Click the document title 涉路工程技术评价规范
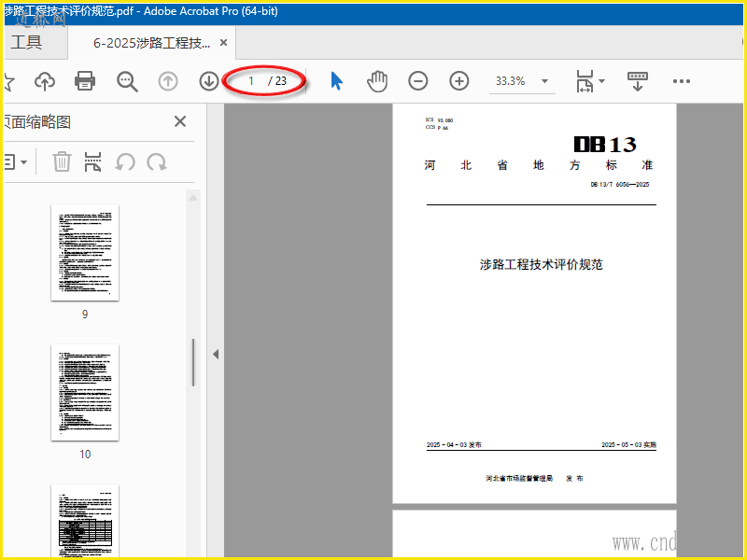 pos(542,264)
